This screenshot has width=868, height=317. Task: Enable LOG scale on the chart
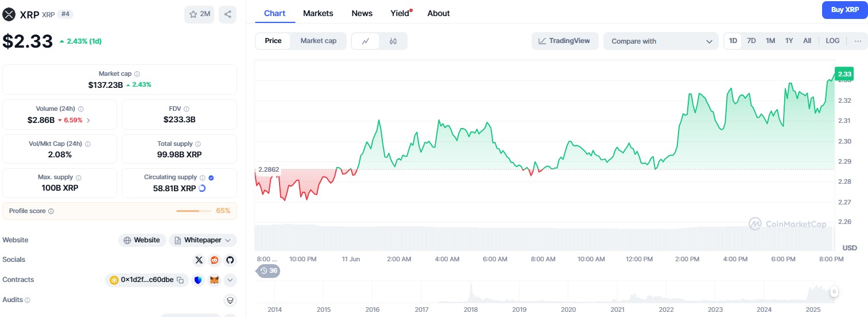click(832, 41)
